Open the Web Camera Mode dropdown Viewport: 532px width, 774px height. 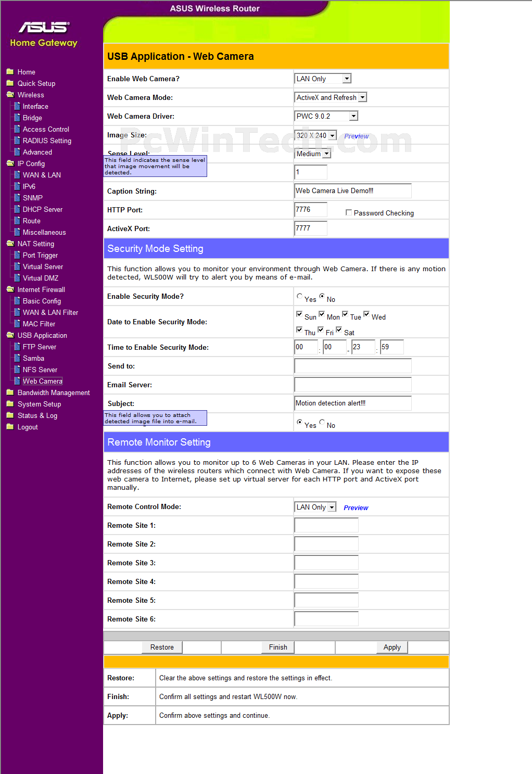[331, 97]
